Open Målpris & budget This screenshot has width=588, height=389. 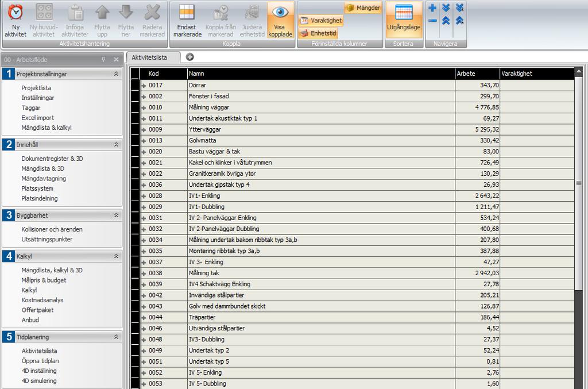point(44,280)
